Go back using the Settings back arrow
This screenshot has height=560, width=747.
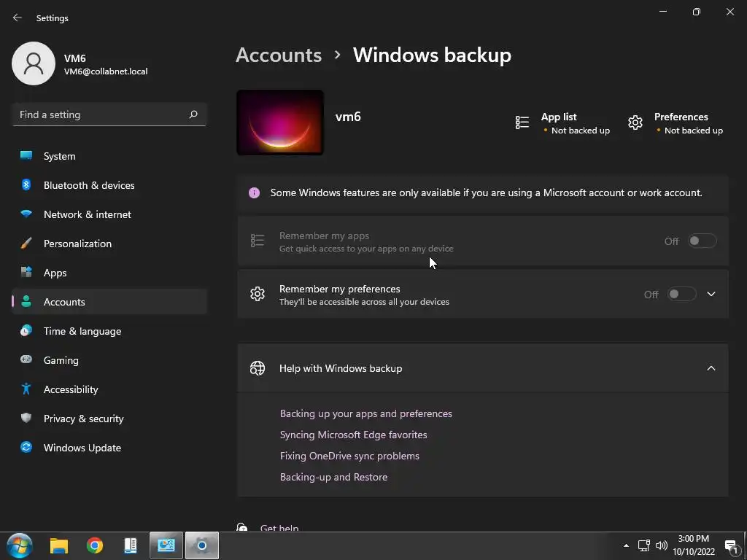[18, 17]
